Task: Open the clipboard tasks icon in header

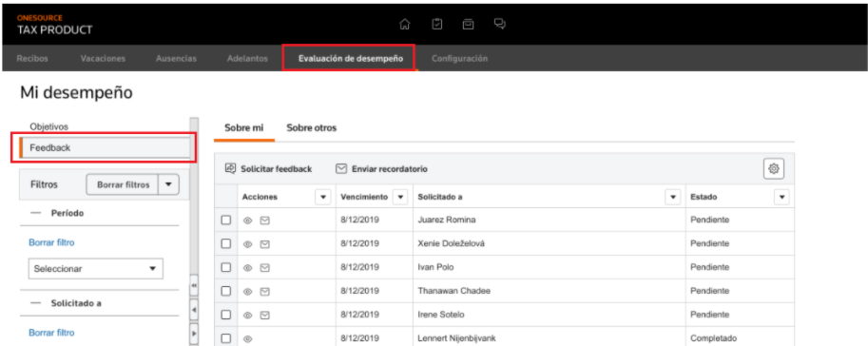Action: coord(436,25)
